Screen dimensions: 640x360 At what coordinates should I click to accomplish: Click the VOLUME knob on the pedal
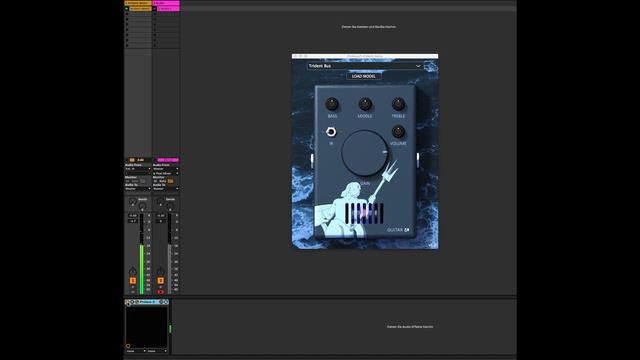coord(398,132)
